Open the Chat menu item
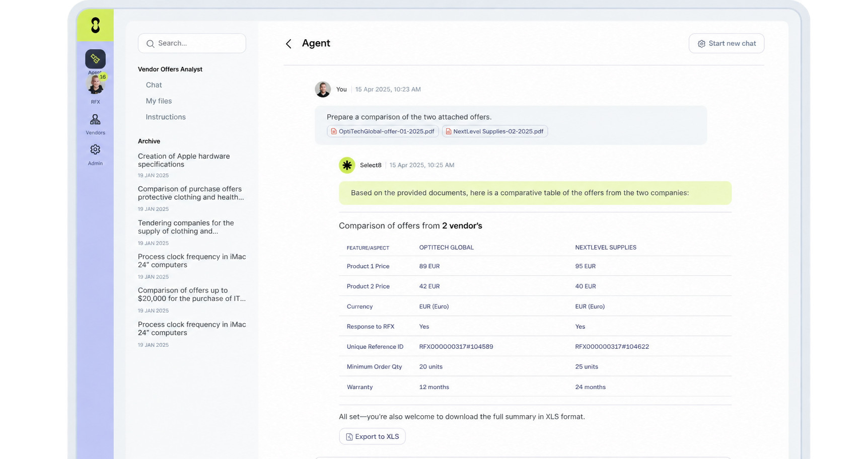 154,85
